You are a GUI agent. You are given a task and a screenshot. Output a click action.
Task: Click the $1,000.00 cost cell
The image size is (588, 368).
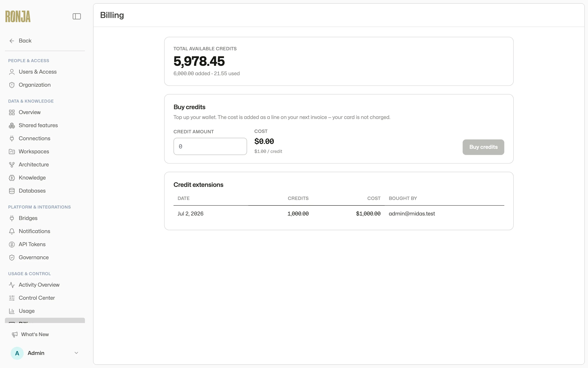(368, 214)
